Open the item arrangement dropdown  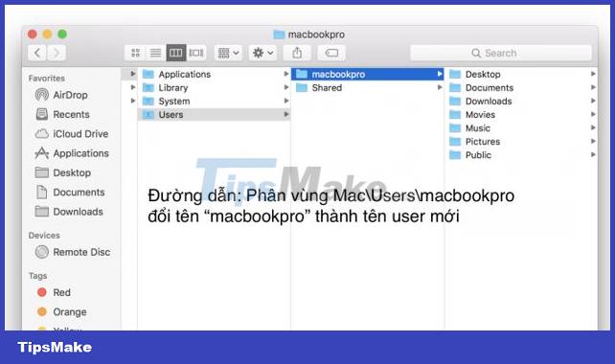click(x=228, y=53)
